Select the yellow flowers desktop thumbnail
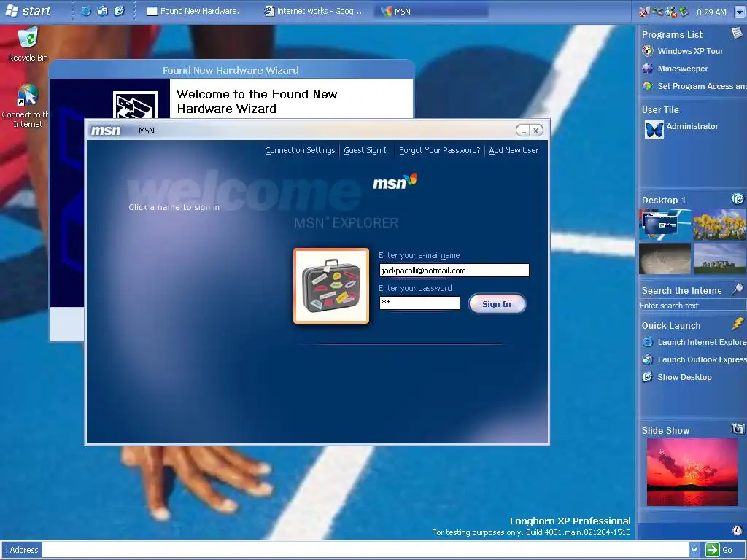This screenshot has width=747, height=560. point(719,225)
